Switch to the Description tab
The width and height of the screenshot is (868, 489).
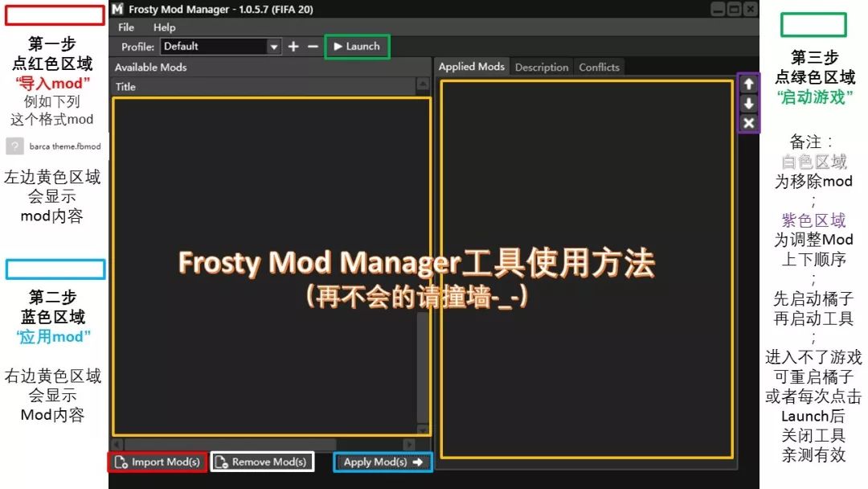pyautogui.click(x=542, y=67)
